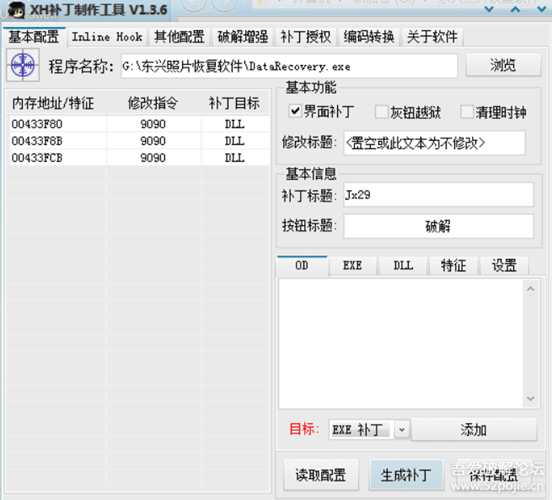Open the 补丁授权 tab

click(306, 37)
